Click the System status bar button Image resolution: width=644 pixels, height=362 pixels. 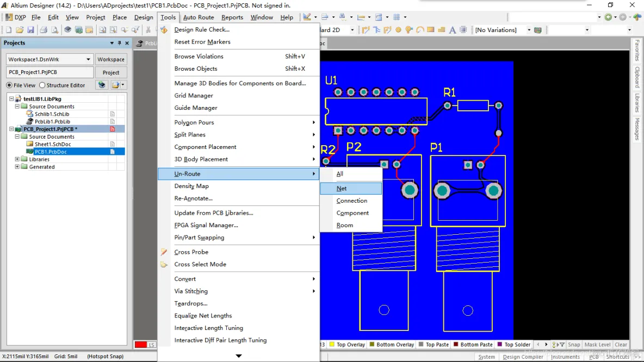tap(486, 357)
